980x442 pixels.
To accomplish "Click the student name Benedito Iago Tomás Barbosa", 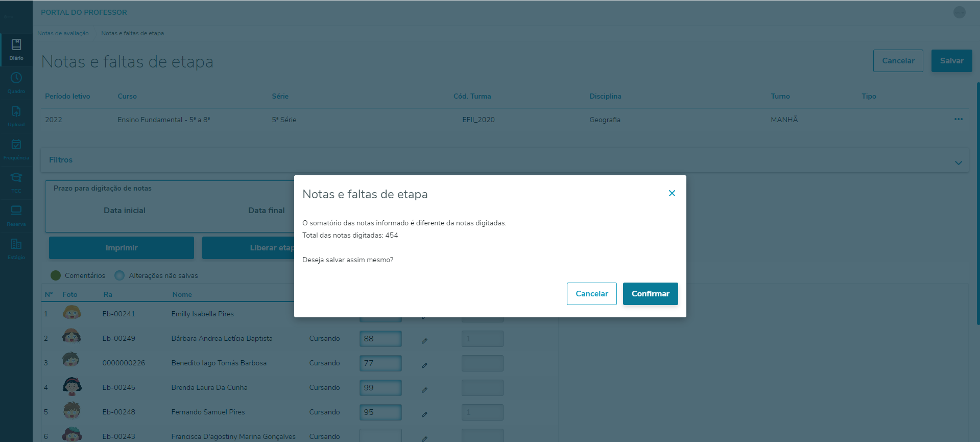I will pyautogui.click(x=219, y=363).
